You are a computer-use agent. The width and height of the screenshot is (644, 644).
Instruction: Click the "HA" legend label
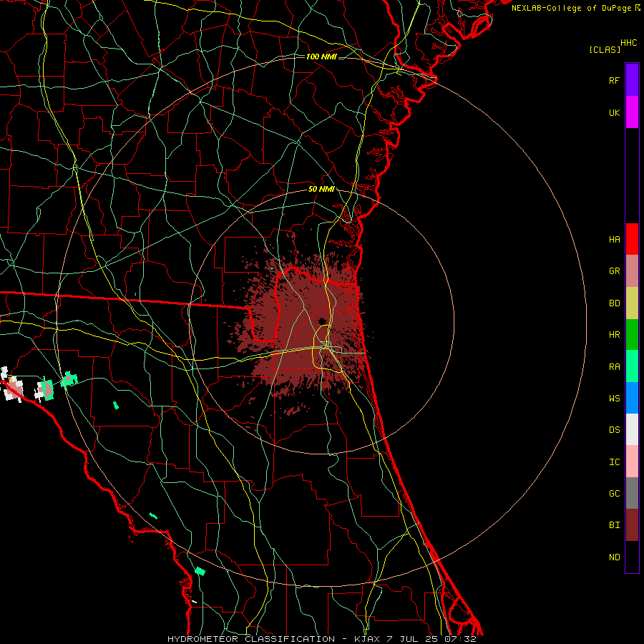[x=615, y=239]
